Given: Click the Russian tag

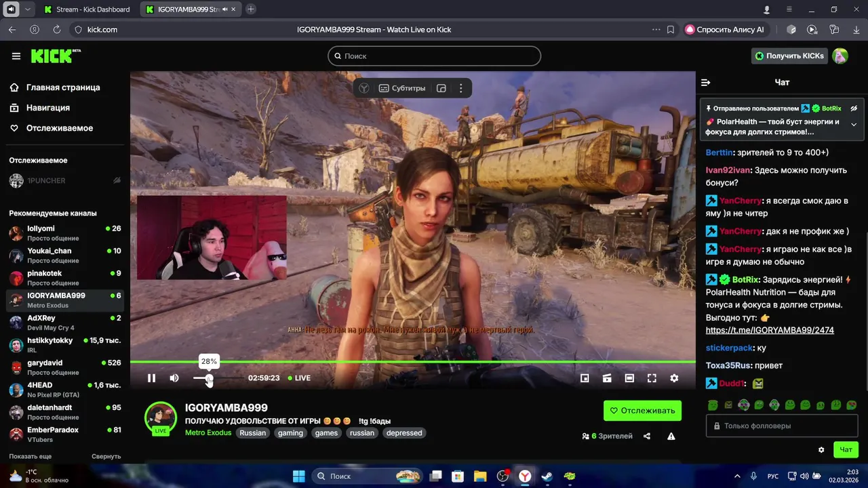Looking at the screenshot, I should pos(253,433).
